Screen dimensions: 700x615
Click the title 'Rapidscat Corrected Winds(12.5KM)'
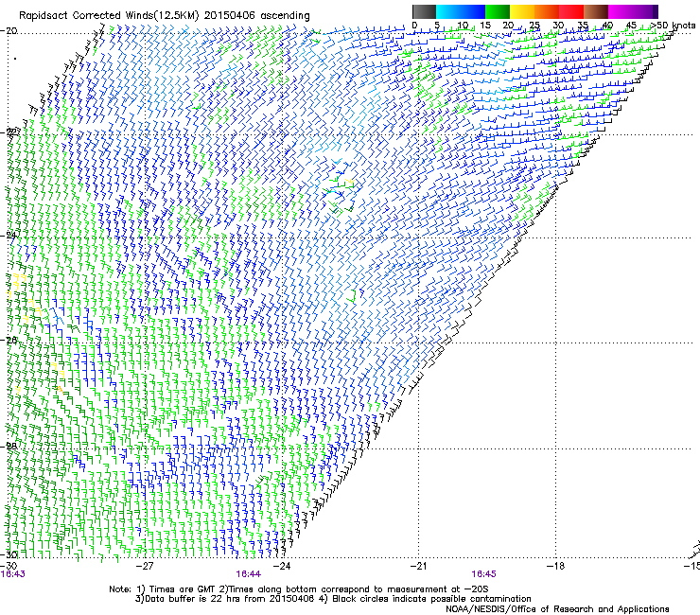coord(110,16)
